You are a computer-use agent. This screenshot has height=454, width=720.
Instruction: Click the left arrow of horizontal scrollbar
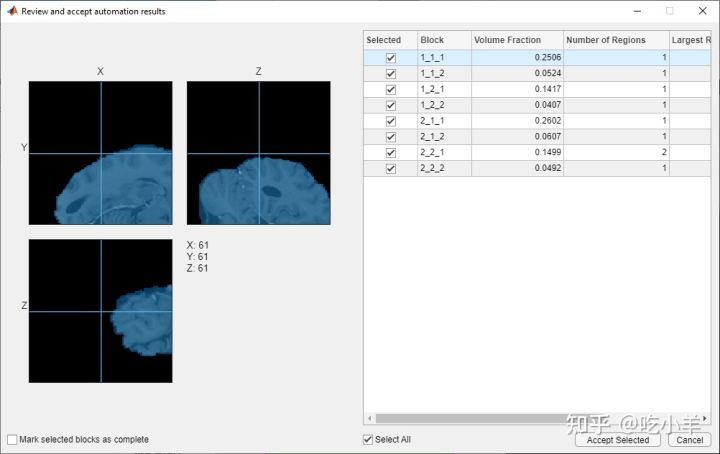[x=369, y=418]
